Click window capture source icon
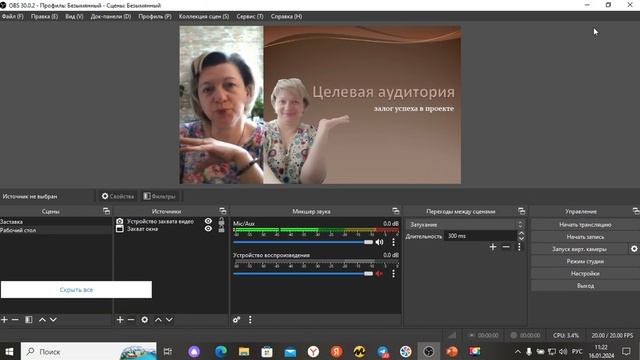This screenshot has height=360, width=640. point(120,229)
